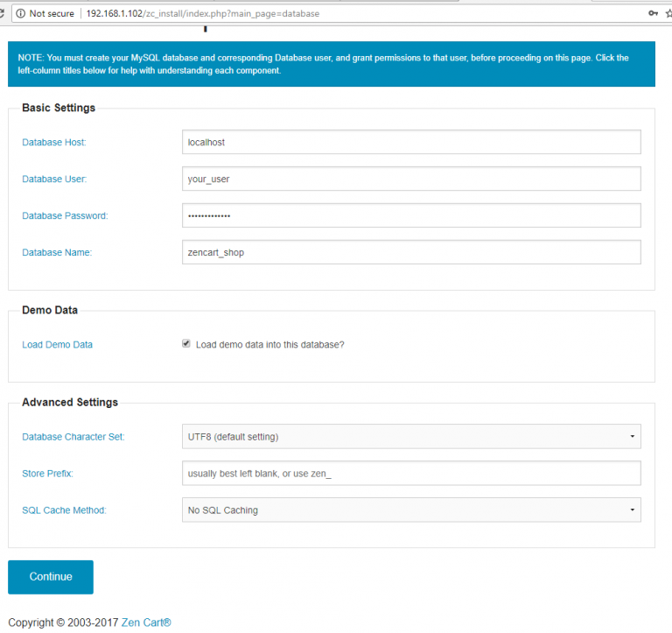Click the Database Host help title

pos(54,142)
